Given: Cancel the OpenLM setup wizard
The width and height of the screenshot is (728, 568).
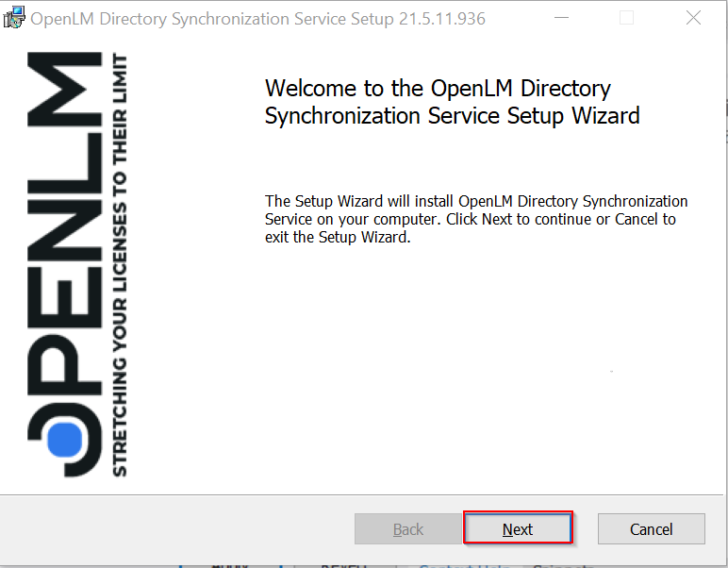Looking at the screenshot, I should click(x=651, y=529).
